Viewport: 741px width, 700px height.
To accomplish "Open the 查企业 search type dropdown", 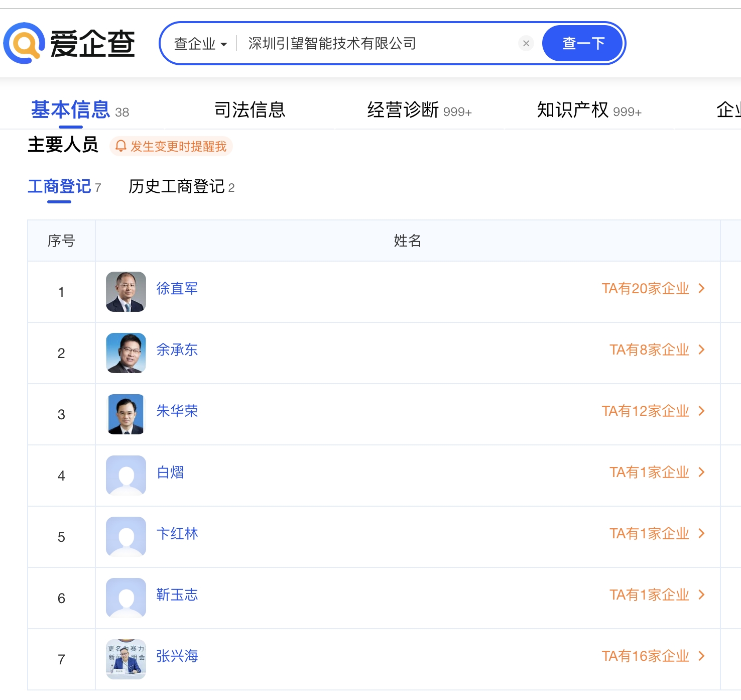I will (200, 44).
